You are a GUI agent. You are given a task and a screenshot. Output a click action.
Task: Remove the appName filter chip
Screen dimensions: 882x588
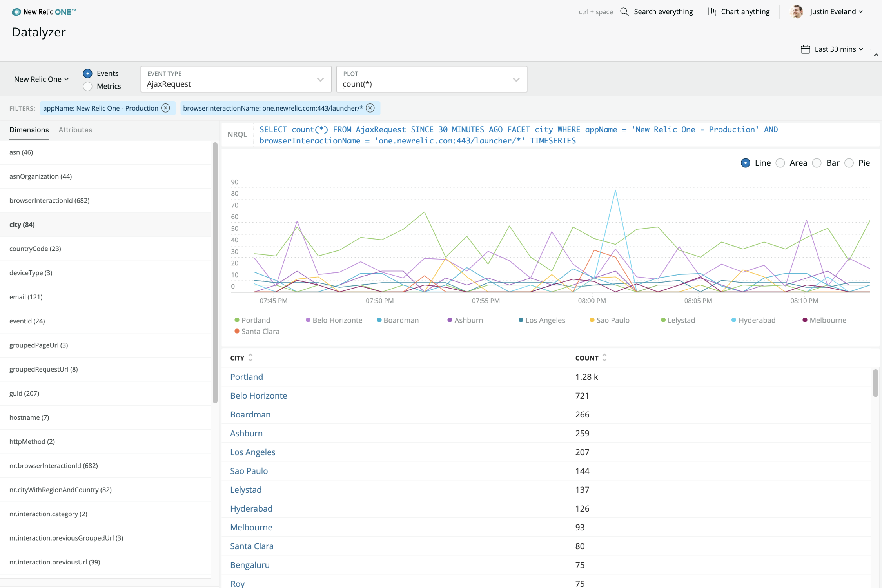pyautogui.click(x=166, y=108)
